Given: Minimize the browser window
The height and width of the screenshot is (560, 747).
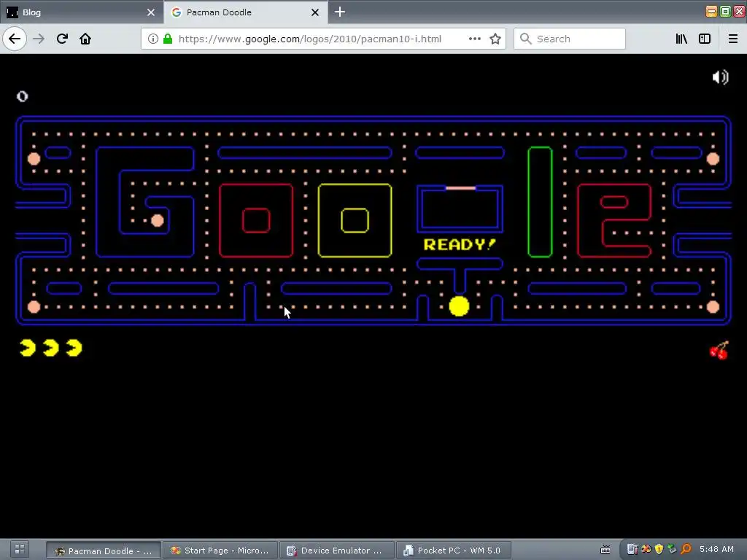Looking at the screenshot, I should pyautogui.click(x=711, y=12).
